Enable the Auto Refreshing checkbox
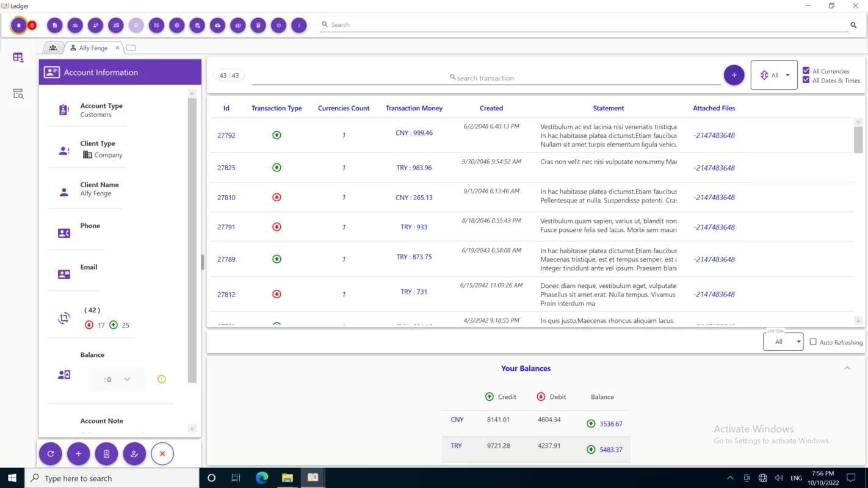This screenshot has height=488, width=868. pyautogui.click(x=813, y=342)
